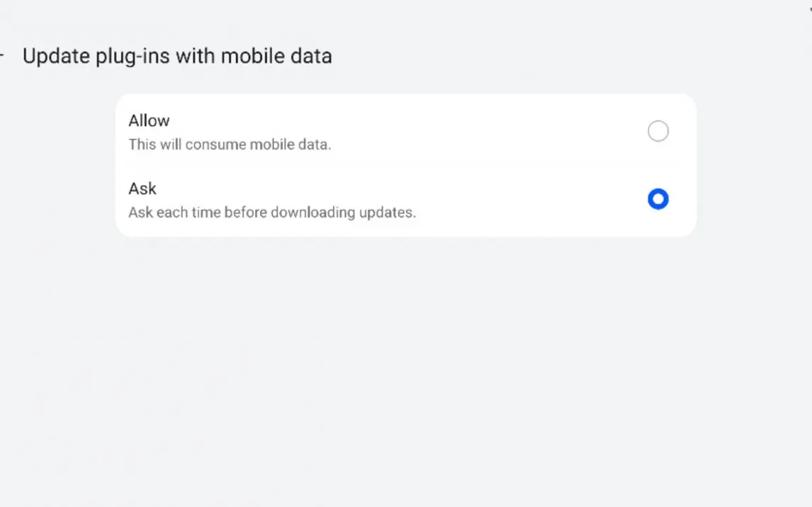Click the "Update plug-ins with mobile data" title
812x507 pixels.
177,56
